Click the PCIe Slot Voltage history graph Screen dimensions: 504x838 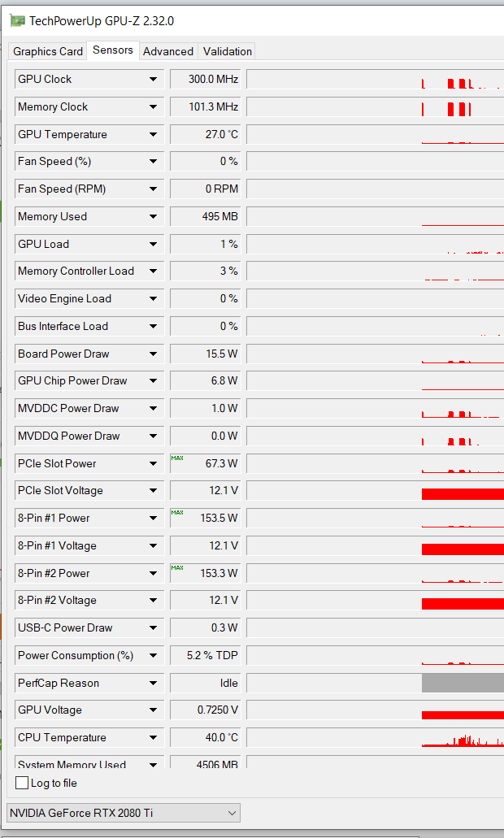coord(376,491)
